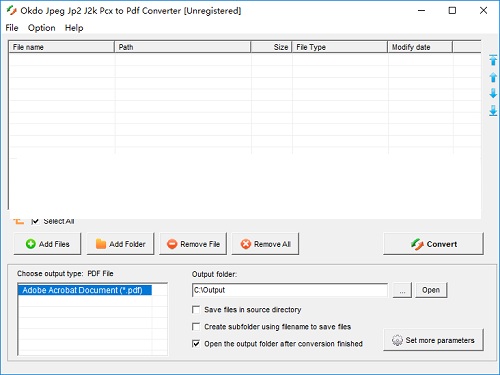Uncheck Open the output folder after conversion
500x375 pixels.
(x=196, y=344)
